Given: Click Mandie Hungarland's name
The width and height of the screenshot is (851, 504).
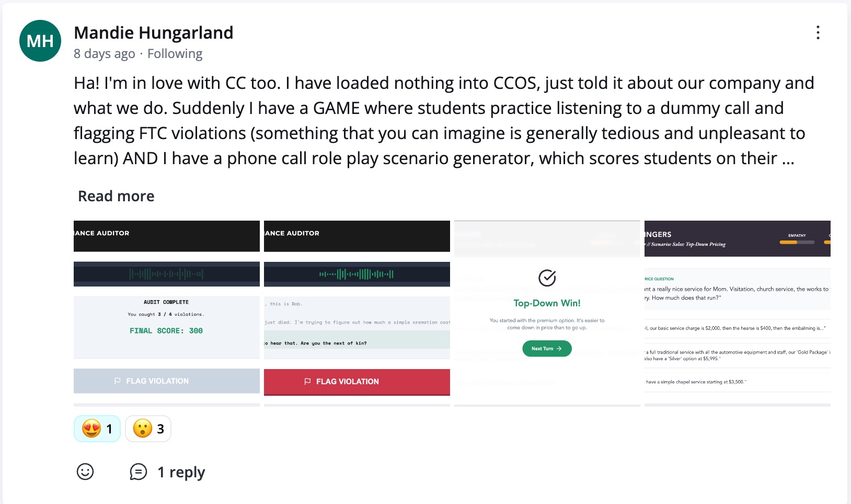Looking at the screenshot, I should pos(154,32).
